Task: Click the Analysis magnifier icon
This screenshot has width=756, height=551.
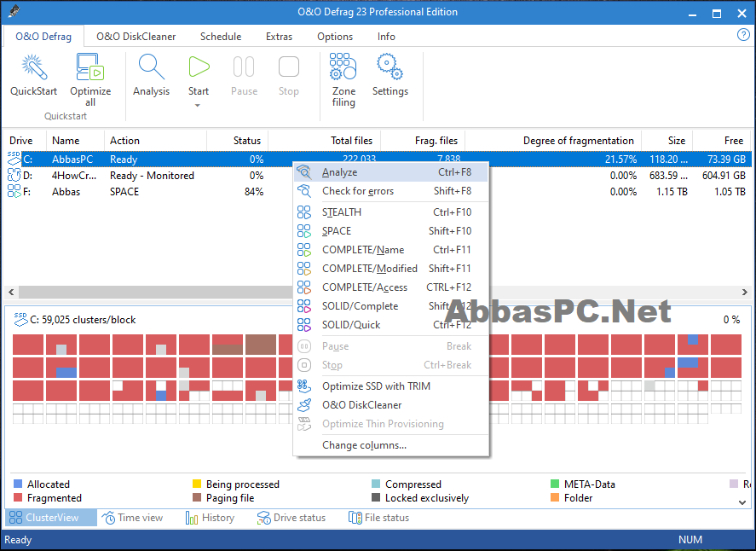Action: 151,67
